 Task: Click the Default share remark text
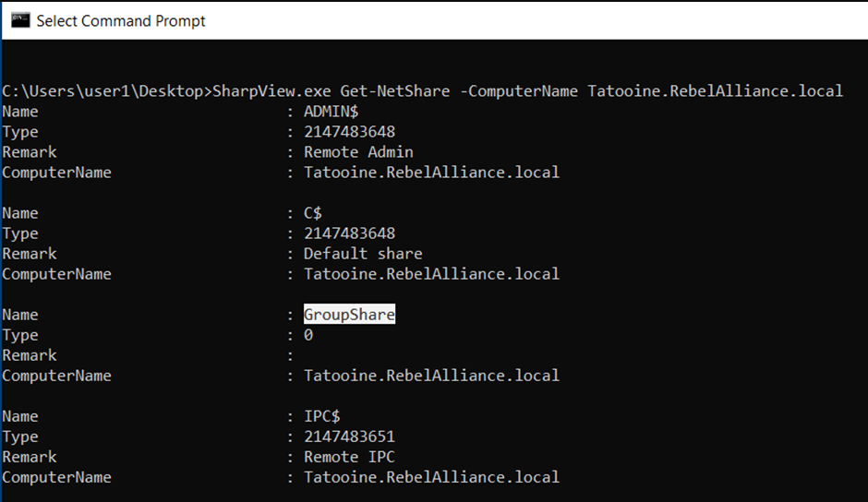click(x=363, y=254)
